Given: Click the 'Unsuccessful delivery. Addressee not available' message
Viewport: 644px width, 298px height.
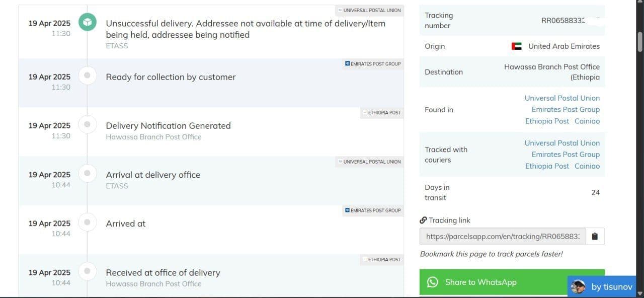Looking at the screenshot, I should tap(246, 29).
